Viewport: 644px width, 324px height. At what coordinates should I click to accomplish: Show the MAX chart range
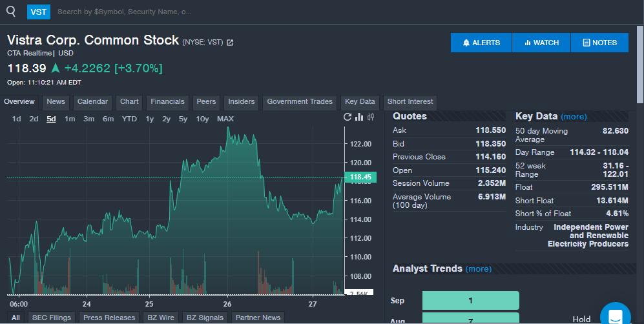point(225,119)
